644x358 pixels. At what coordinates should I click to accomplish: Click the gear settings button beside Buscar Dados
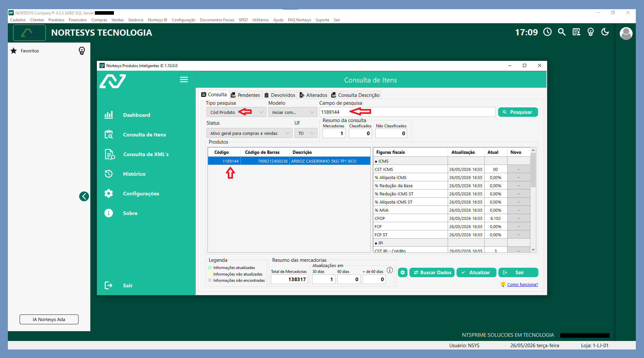403,272
